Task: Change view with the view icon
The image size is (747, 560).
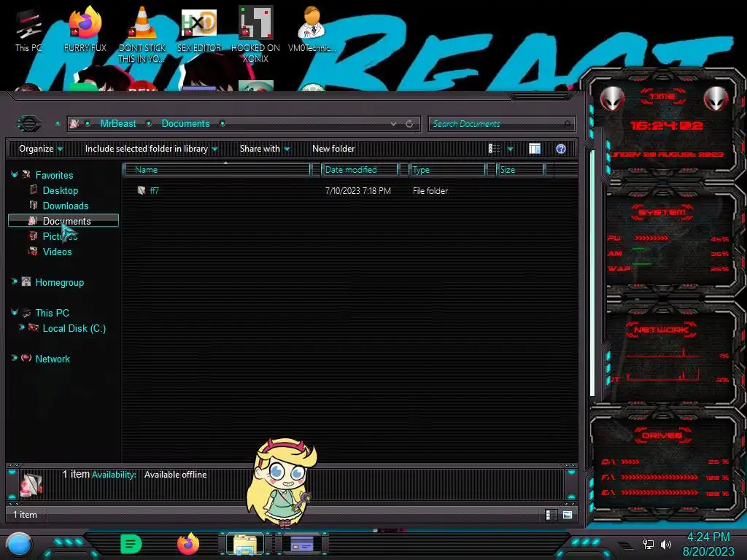Action: click(x=494, y=149)
